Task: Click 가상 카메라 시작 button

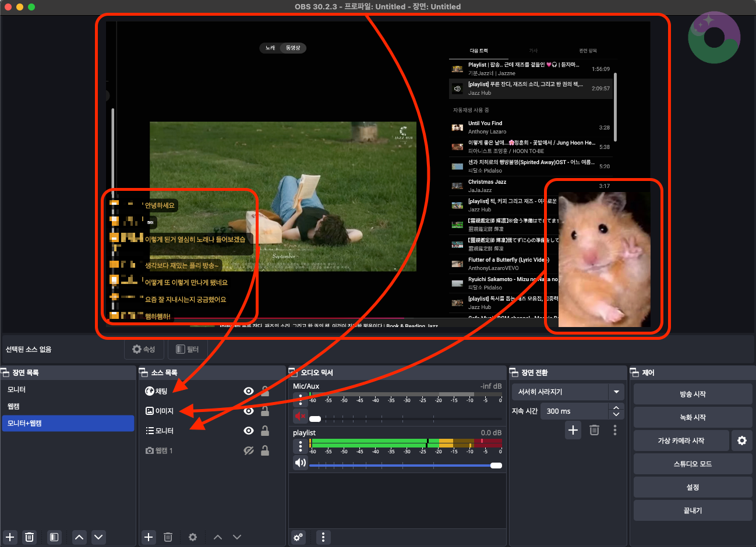Action: pyautogui.click(x=681, y=441)
